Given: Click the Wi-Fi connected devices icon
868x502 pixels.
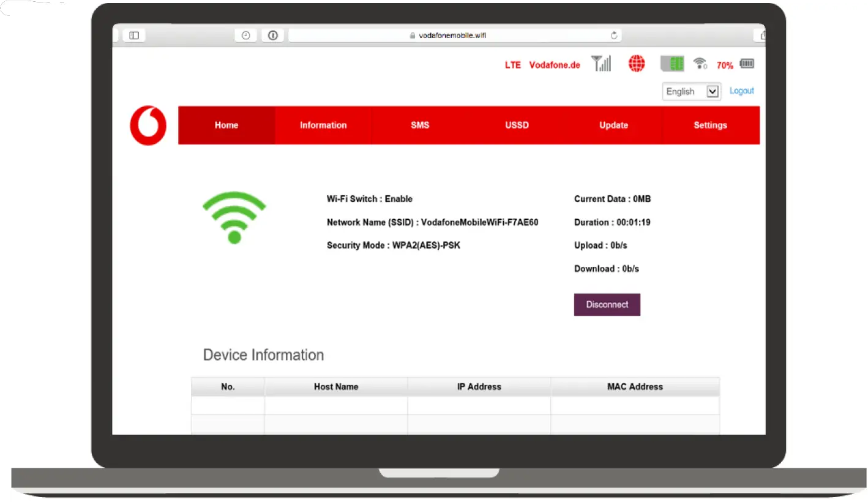Looking at the screenshot, I should point(700,63).
